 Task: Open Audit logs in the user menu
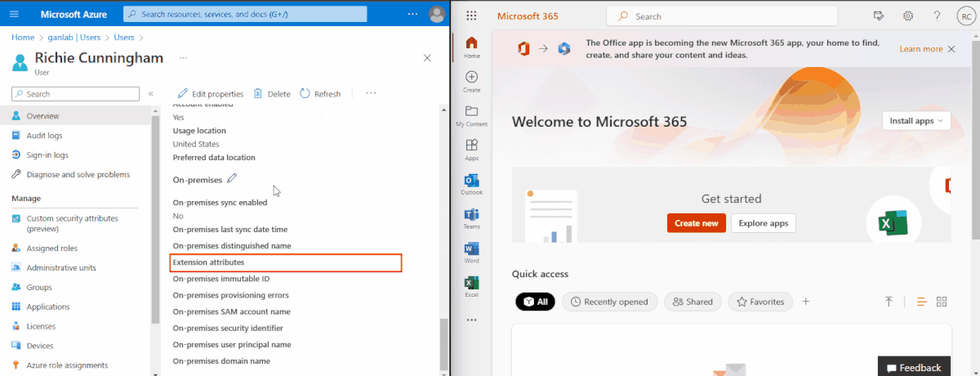[44, 136]
